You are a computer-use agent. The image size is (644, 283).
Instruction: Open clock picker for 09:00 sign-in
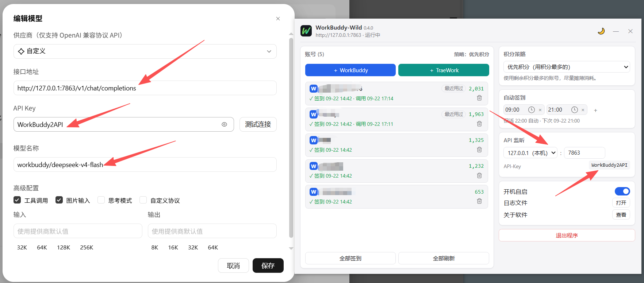click(x=532, y=110)
